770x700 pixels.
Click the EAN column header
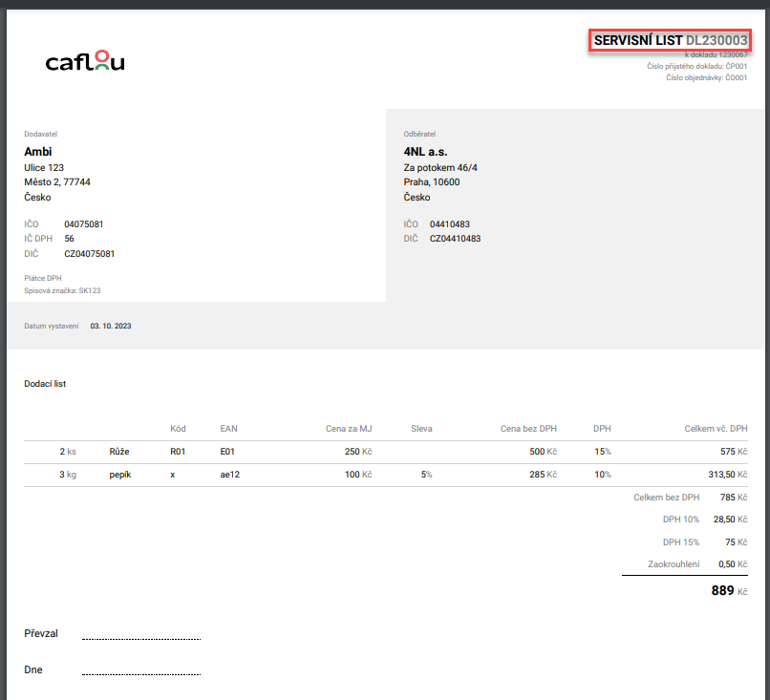228,429
